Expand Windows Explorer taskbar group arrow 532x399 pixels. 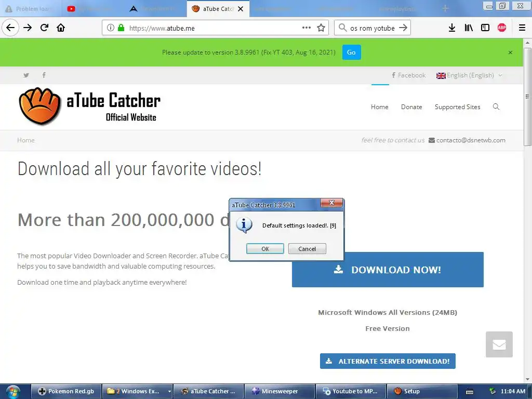point(169,392)
